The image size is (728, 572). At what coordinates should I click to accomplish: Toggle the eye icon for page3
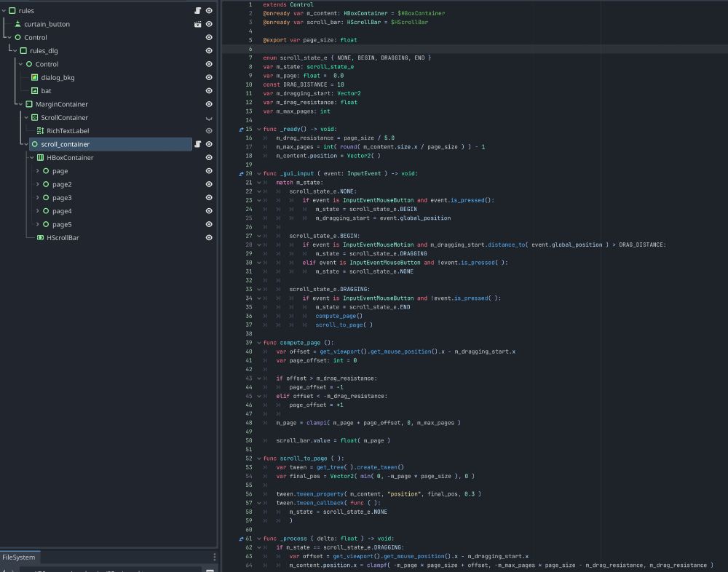pos(209,198)
